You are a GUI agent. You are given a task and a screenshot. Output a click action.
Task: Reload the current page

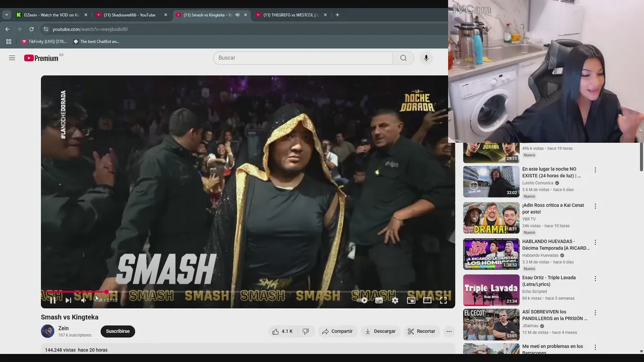coord(31,29)
